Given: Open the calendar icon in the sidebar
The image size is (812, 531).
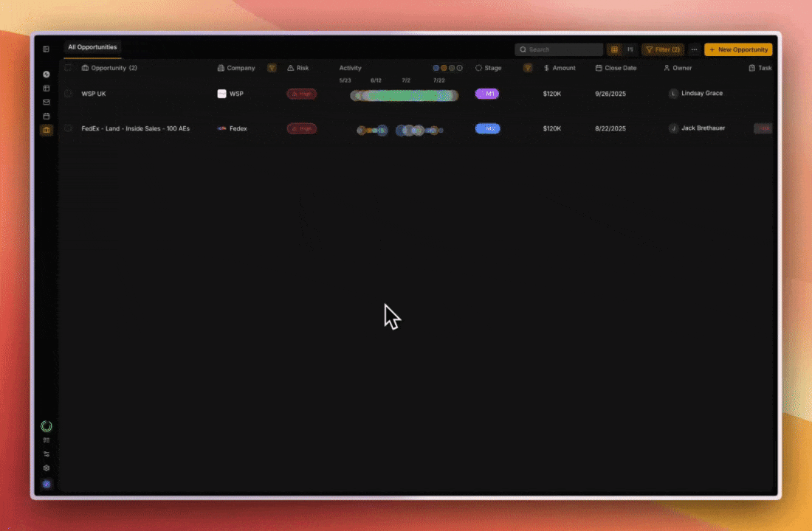Looking at the screenshot, I should click(x=47, y=117).
